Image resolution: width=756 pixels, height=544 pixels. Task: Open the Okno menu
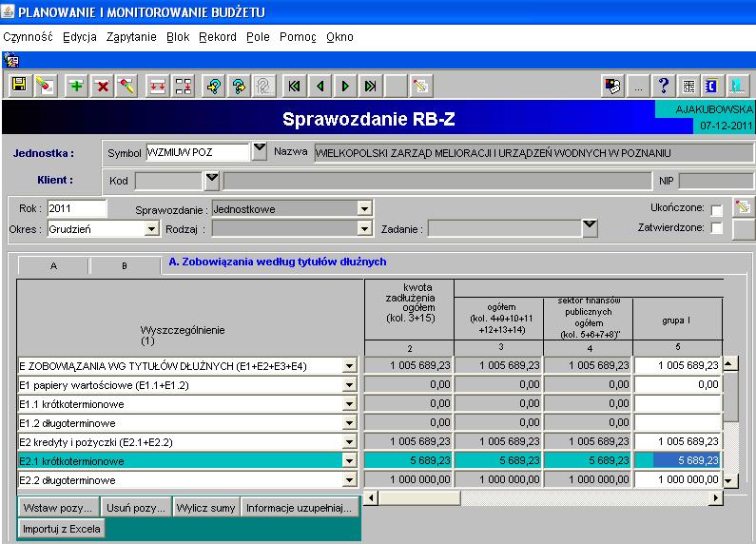click(x=339, y=37)
